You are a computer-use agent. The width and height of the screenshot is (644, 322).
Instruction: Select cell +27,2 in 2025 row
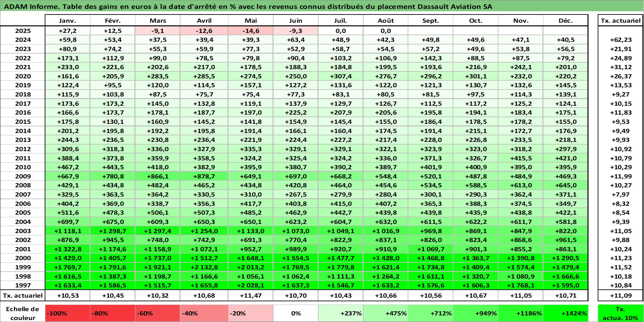coord(67,31)
